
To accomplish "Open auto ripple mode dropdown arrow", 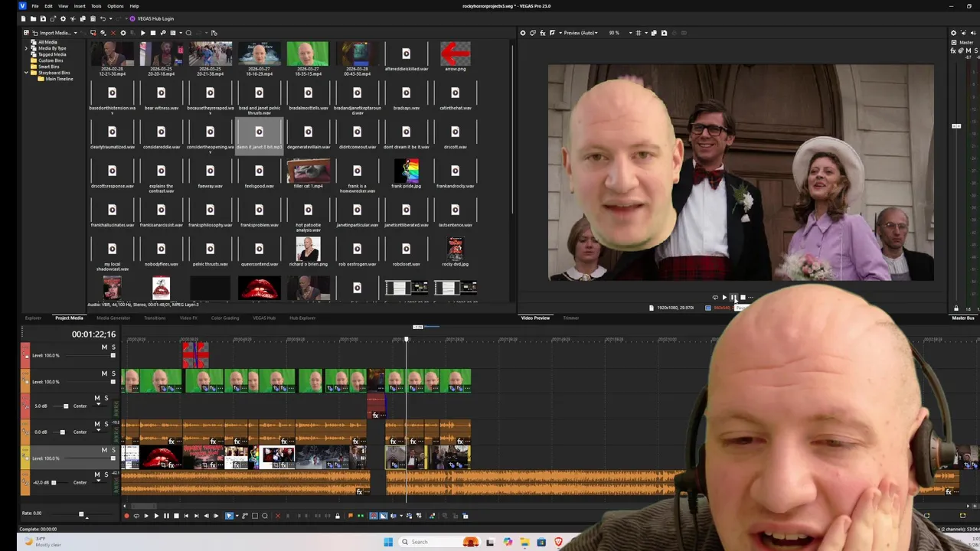I will tap(401, 516).
